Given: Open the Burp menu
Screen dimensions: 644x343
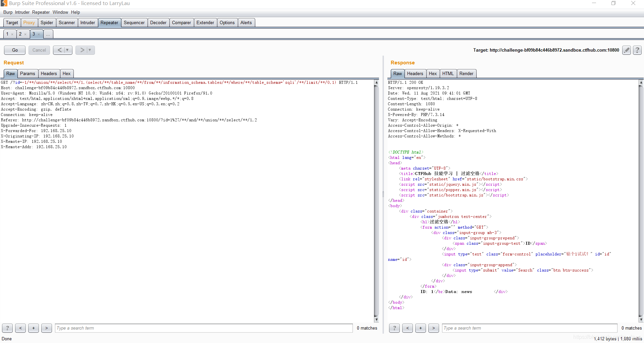Looking at the screenshot, I should tap(8, 12).
